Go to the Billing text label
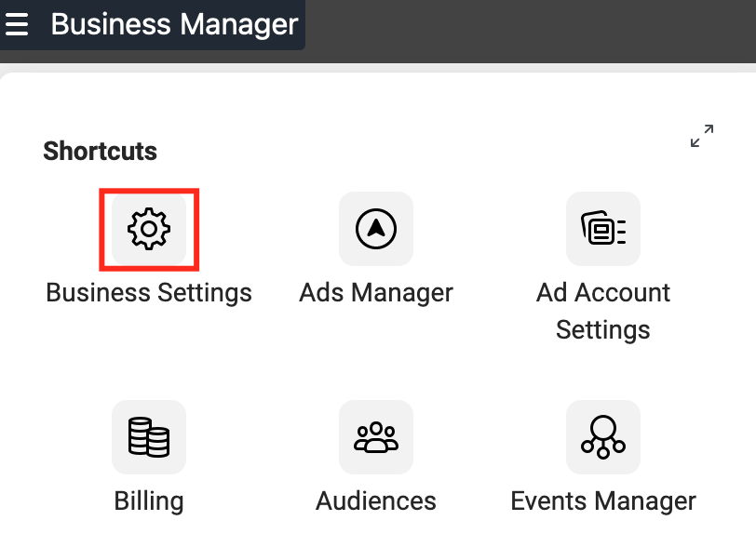This screenshot has width=756, height=547. pos(149,501)
